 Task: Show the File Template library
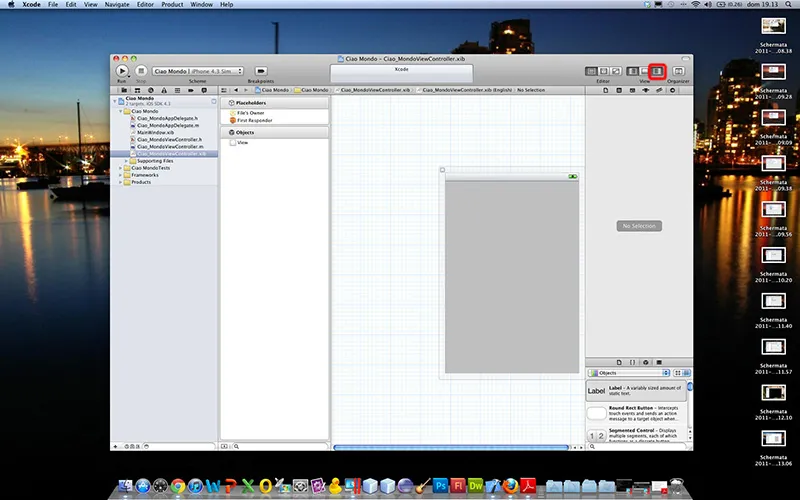[x=619, y=362]
